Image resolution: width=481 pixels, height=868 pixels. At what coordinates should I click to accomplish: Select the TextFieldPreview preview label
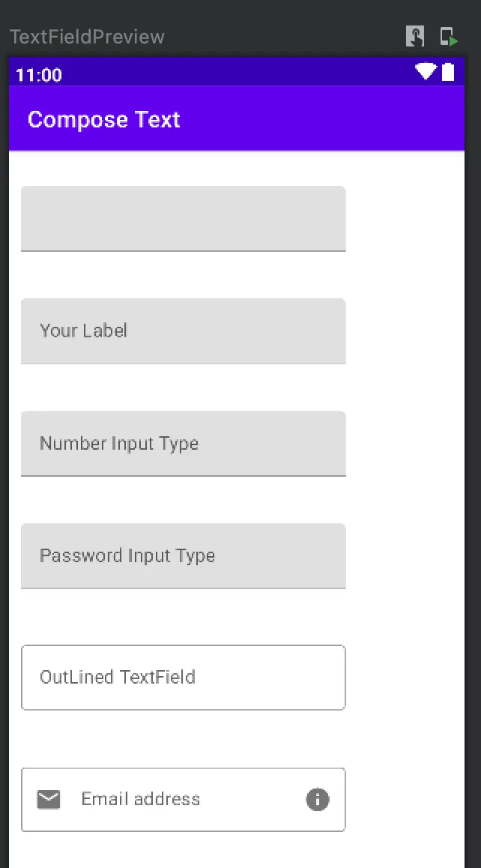point(87,37)
